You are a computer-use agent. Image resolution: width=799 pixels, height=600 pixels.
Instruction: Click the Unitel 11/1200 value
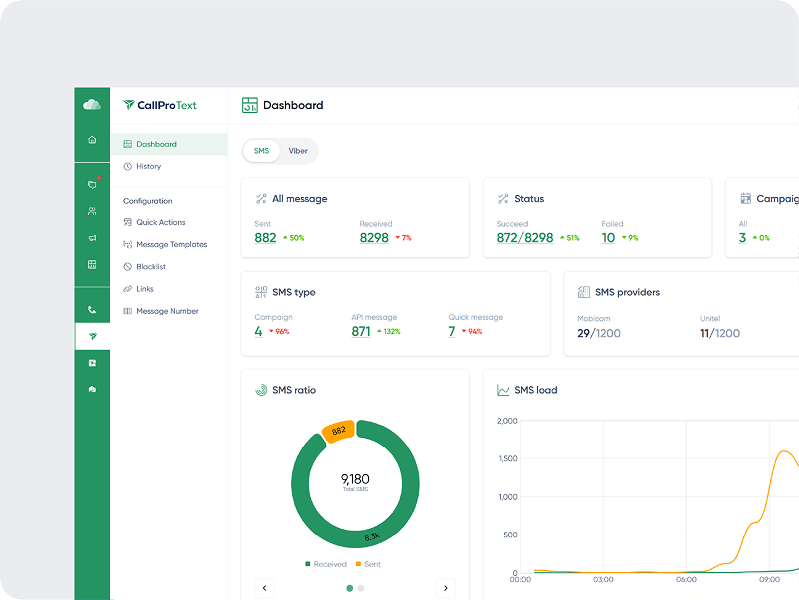pyautogui.click(x=720, y=333)
